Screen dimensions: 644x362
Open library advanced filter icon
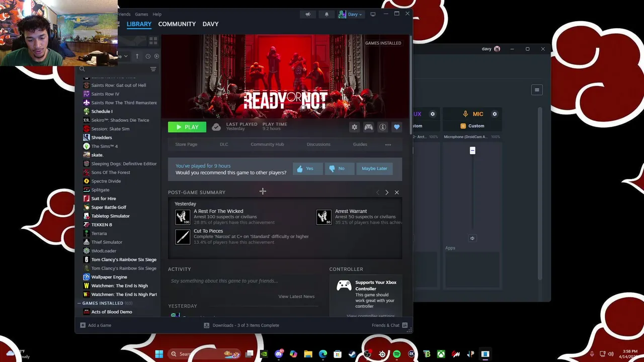(153, 69)
